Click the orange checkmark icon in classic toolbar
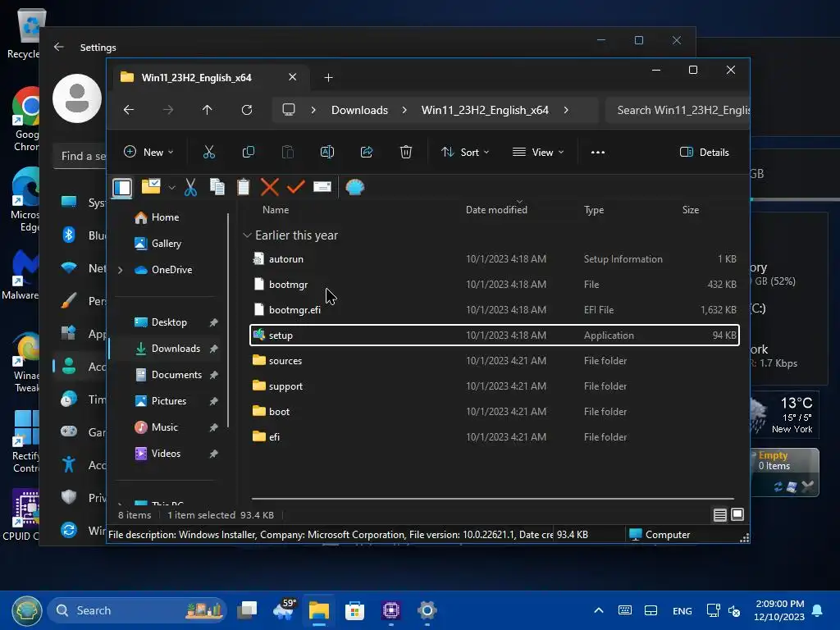The image size is (840, 630). click(x=295, y=187)
